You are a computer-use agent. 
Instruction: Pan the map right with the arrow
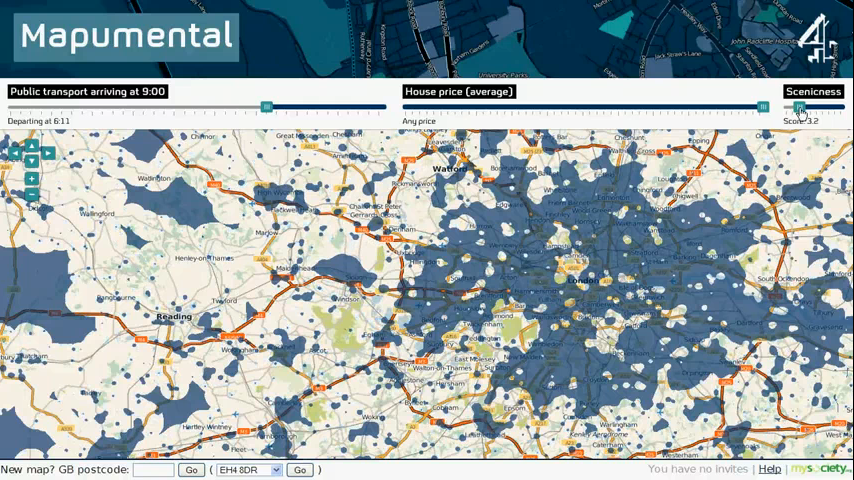(48, 154)
